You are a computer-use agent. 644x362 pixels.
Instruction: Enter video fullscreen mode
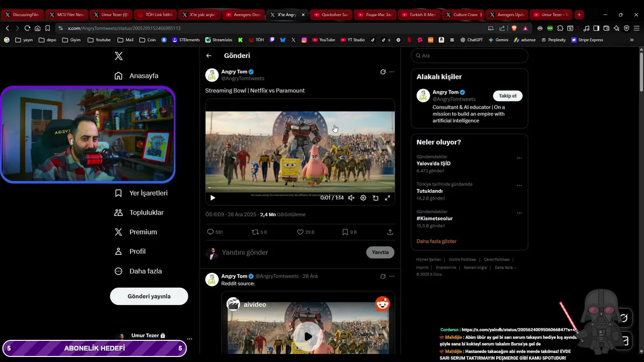pos(387,198)
